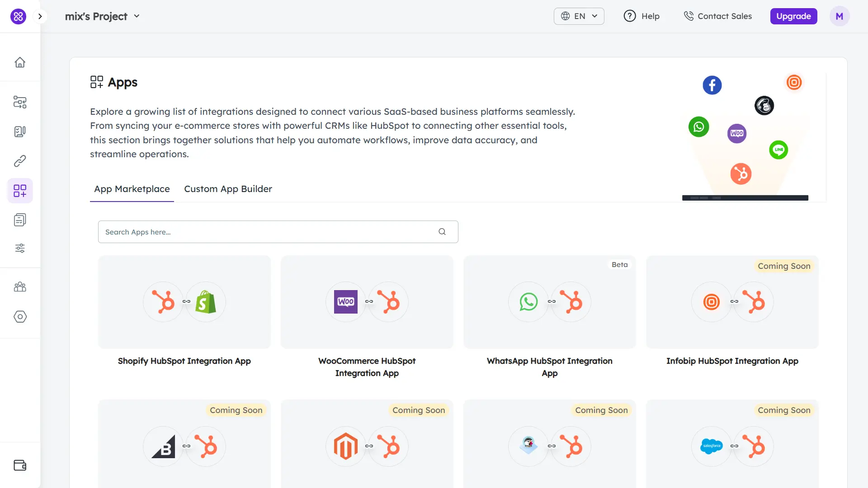The width and height of the screenshot is (868, 488).
Task: Click the Link icon in the sidebar
Action: [20, 161]
